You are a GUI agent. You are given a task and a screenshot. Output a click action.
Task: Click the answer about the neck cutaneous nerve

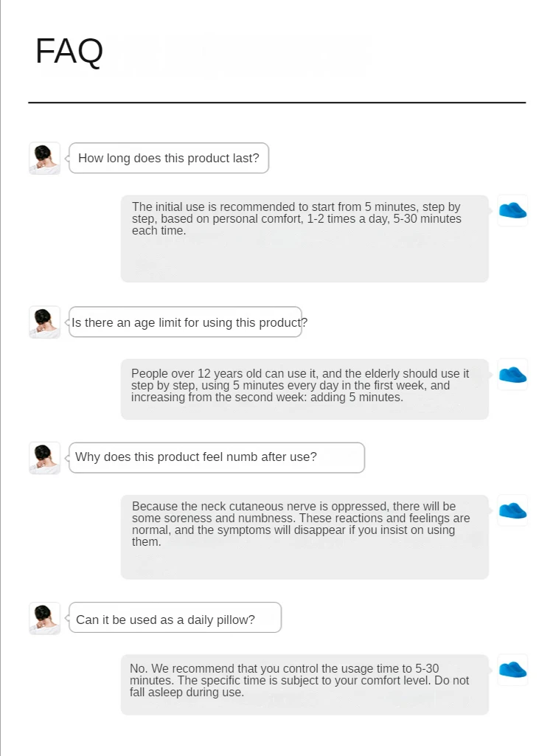[305, 537]
